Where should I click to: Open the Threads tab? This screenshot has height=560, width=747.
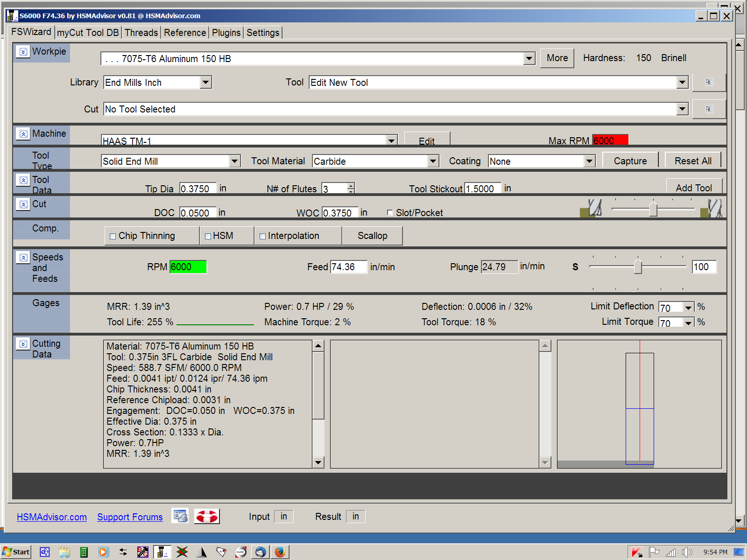pyautogui.click(x=141, y=33)
